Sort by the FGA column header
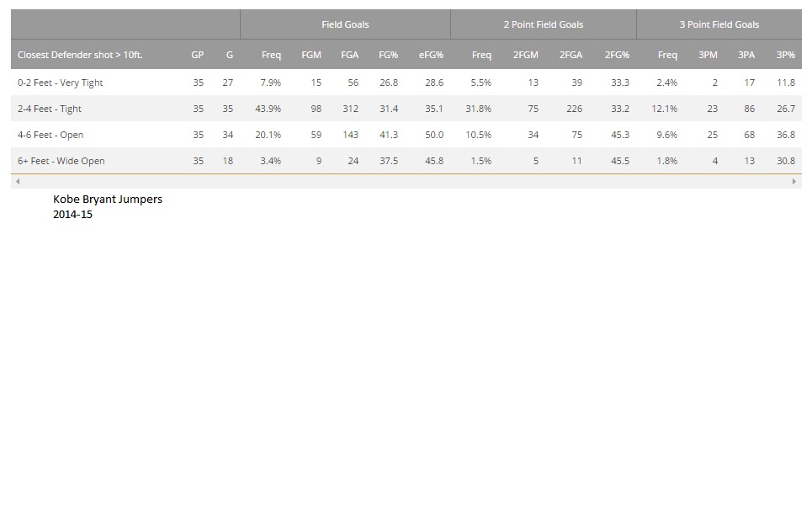 pos(349,55)
